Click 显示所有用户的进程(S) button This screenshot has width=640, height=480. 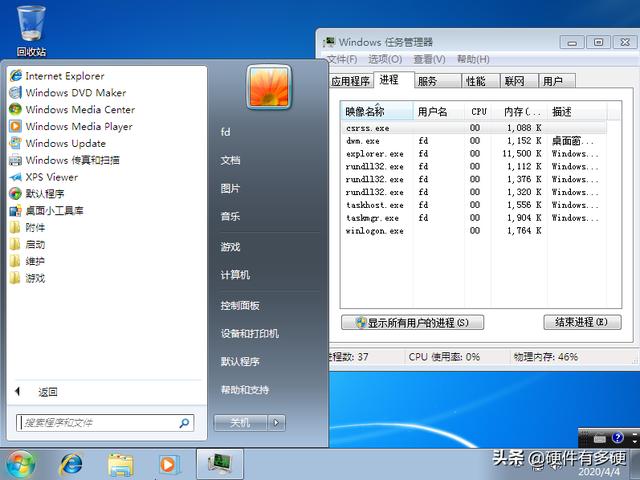(x=413, y=322)
